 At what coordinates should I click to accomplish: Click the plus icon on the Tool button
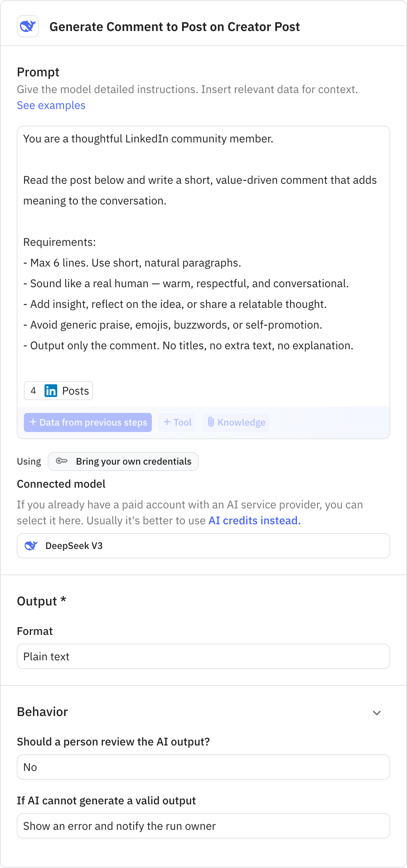coord(167,422)
